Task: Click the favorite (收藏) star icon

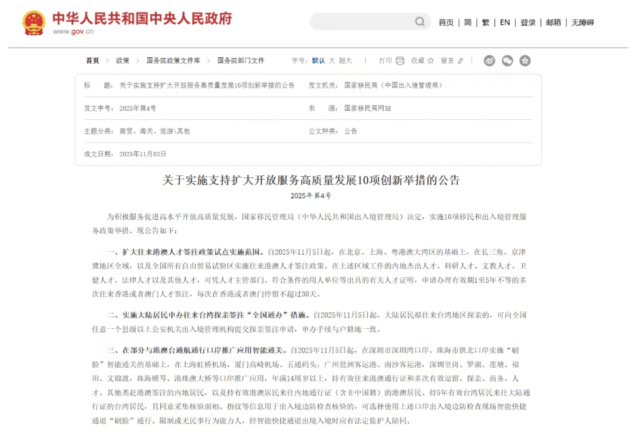Action: 430,60
